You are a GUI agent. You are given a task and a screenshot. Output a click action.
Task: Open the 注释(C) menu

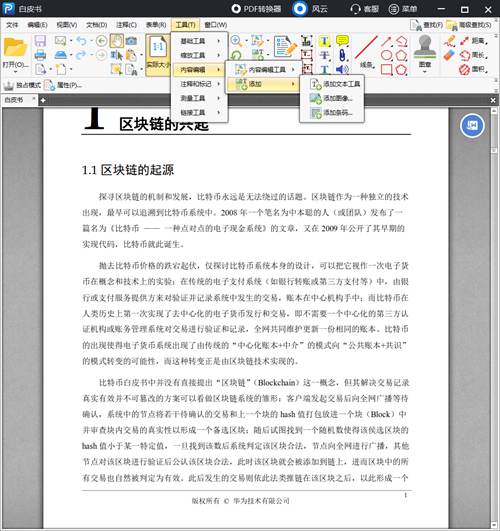coord(126,25)
